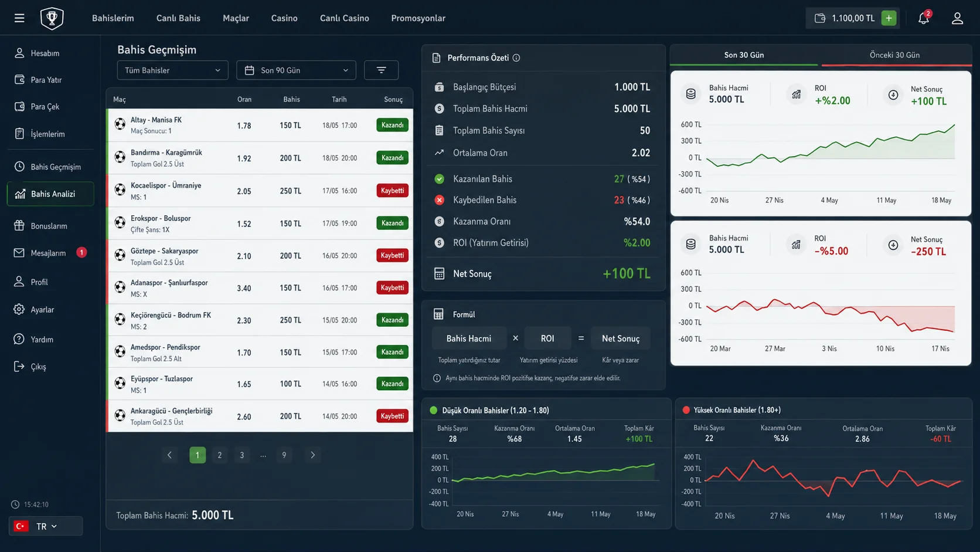The height and width of the screenshot is (552, 980).
Task: Select the Altay - Manisa FK bet row
Action: [x=260, y=125]
